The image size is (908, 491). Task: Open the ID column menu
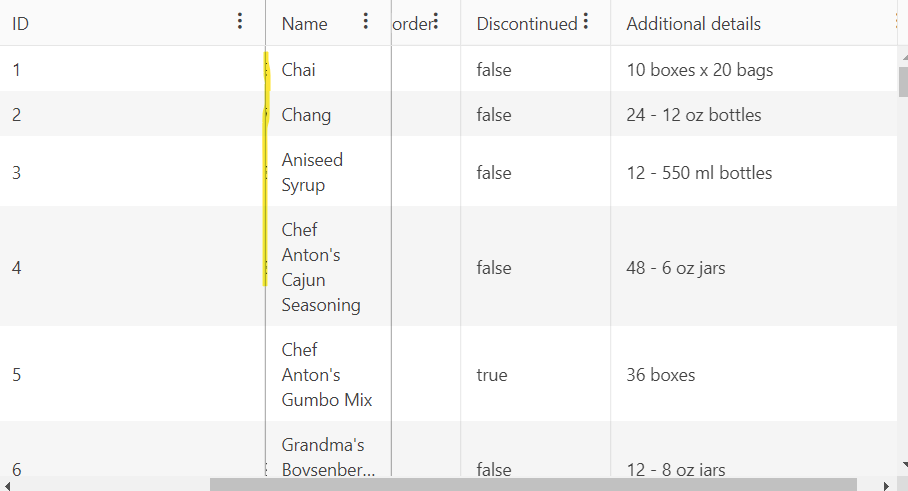240,22
